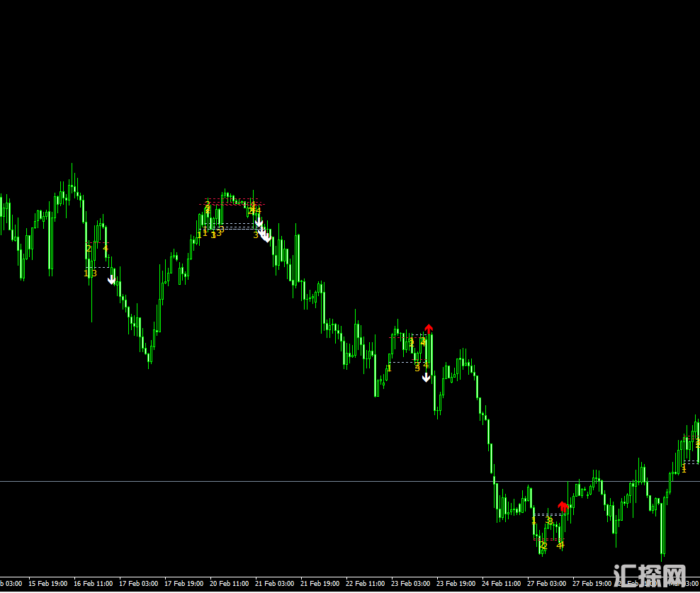The image size is (700, 593).
Task: Select the orange '1' label at far right edge
Action: point(684,468)
